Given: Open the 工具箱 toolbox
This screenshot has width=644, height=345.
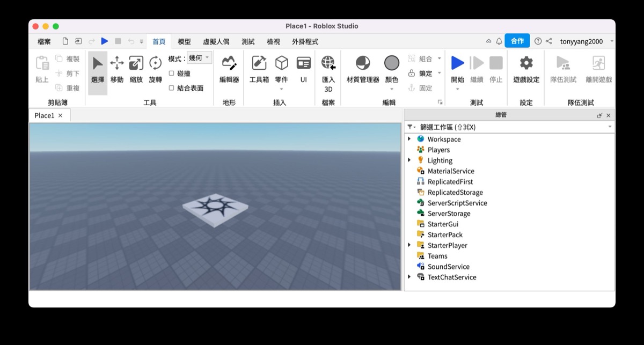Looking at the screenshot, I should [259, 70].
